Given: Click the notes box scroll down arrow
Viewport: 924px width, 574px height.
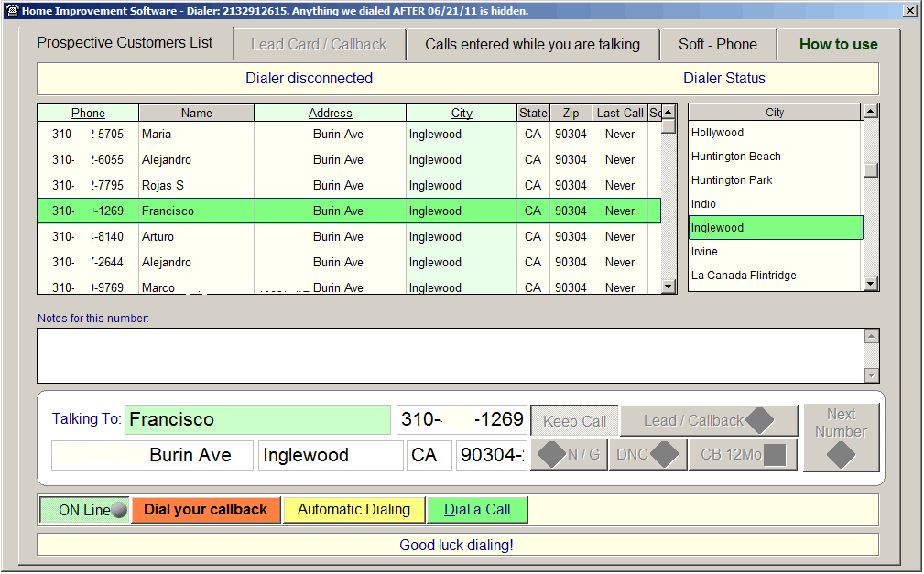Looking at the screenshot, I should point(872,374).
